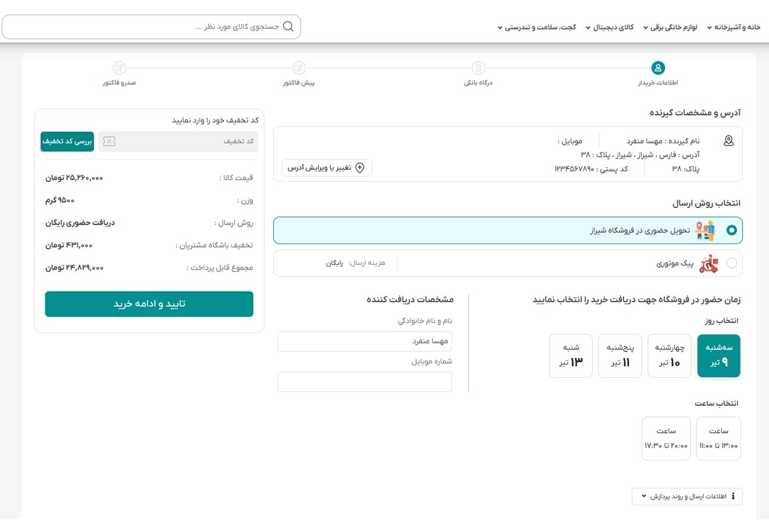
Task: Click the درگاه بانکی step label
Action: pos(479,83)
